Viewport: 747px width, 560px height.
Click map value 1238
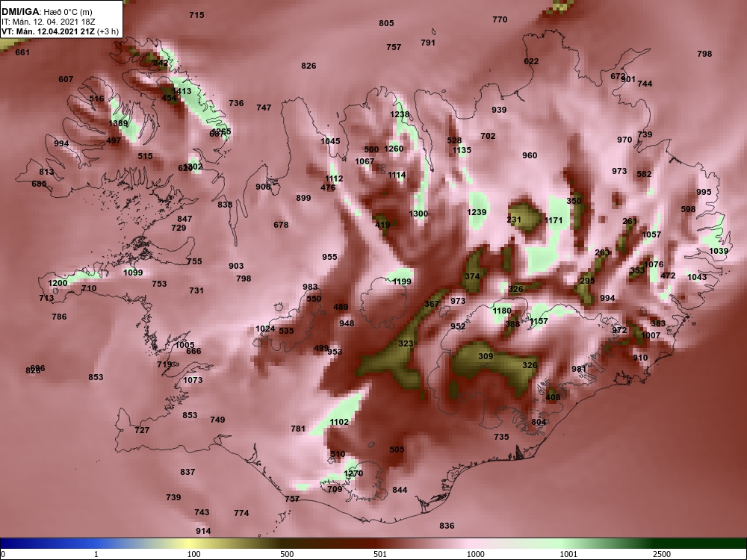(x=400, y=114)
